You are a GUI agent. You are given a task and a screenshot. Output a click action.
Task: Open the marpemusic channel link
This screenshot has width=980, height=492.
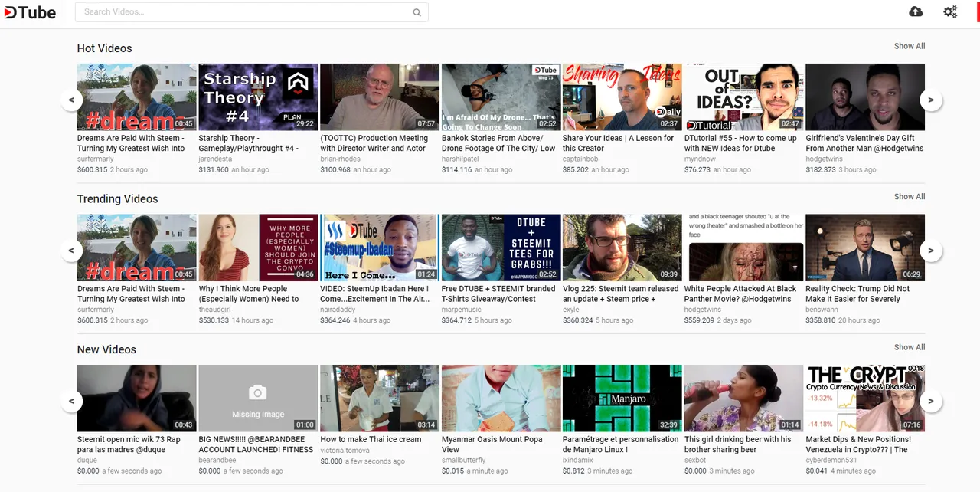pyautogui.click(x=461, y=310)
